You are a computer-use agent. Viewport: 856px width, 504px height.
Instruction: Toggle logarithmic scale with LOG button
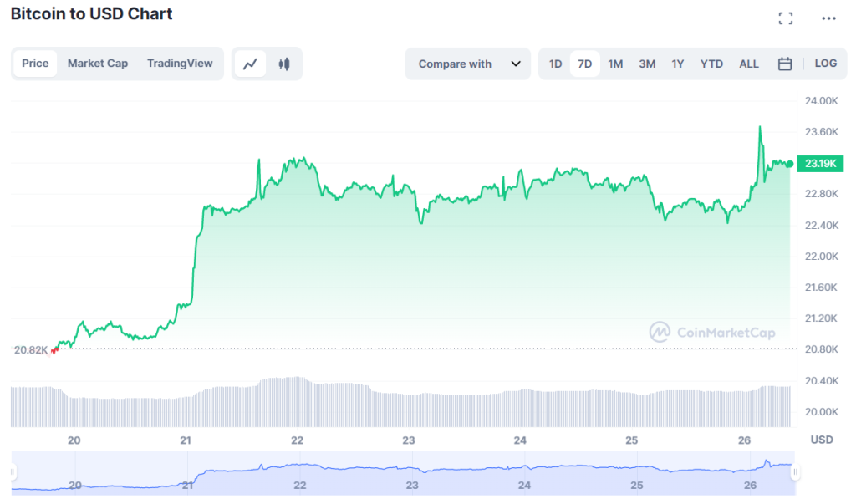click(x=826, y=64)
